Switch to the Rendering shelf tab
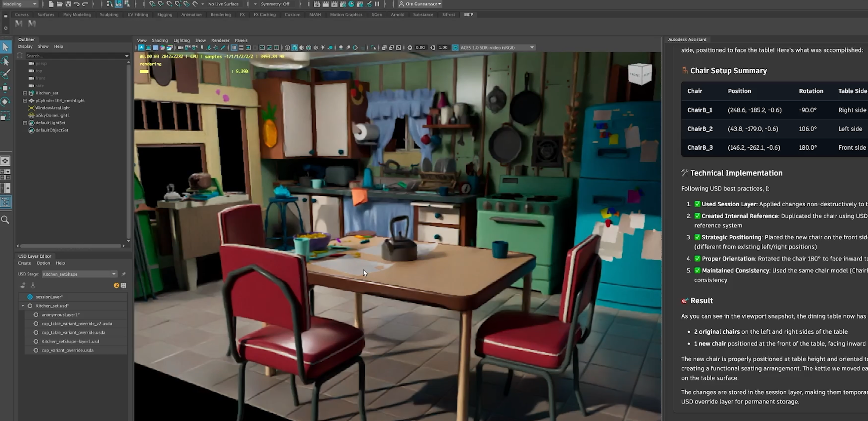The height and width of the screenshot is (421, 868). coord(220,14)
